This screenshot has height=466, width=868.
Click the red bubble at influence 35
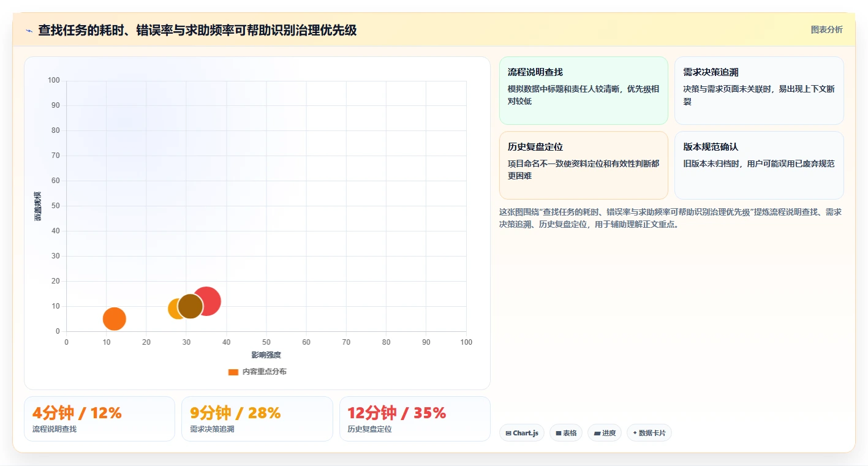click(x=206, y=301)
